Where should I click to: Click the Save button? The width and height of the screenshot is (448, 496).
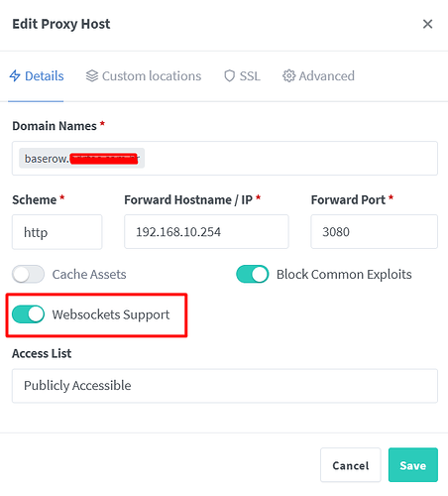413,464
